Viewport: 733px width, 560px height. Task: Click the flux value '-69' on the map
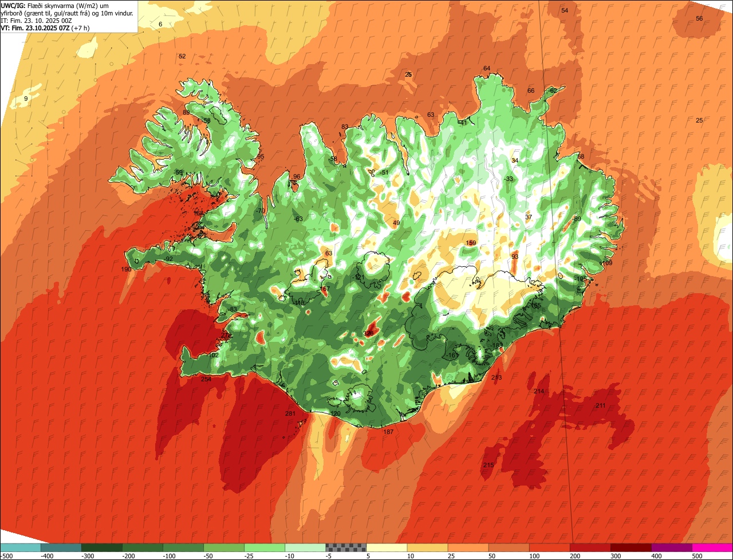(576, 219)
